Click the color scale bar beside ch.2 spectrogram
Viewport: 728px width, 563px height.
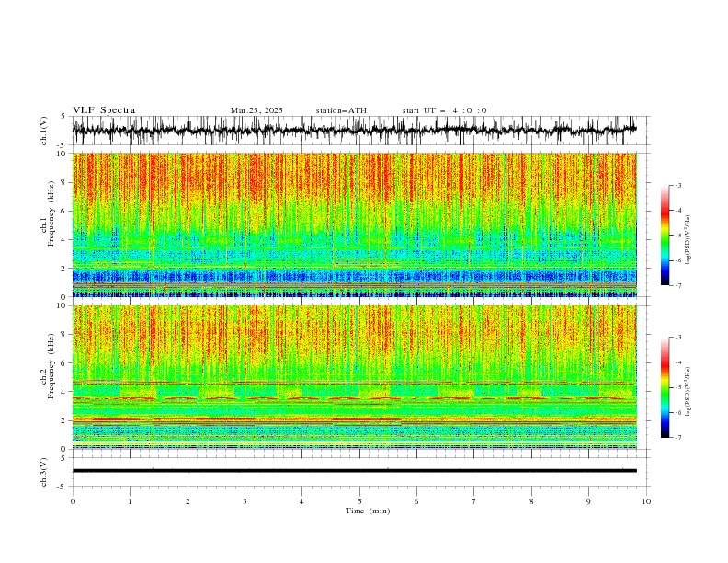tap(665, 387)
